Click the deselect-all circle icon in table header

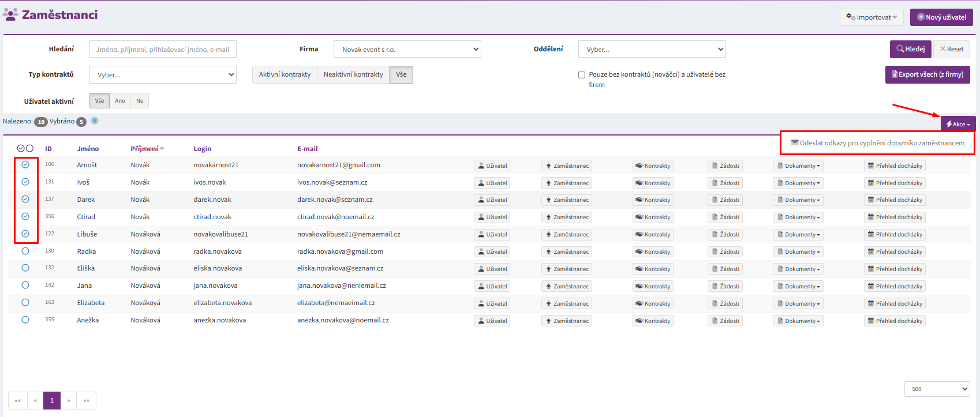click(x=30, y=148)
